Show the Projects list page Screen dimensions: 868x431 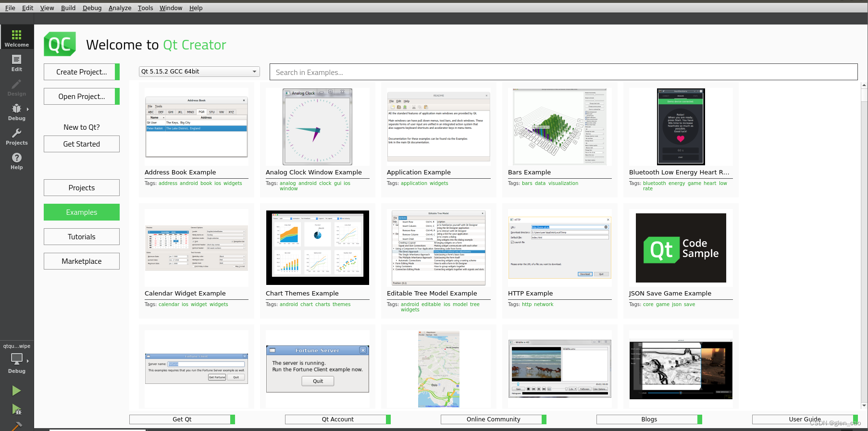tap(82, 188)
